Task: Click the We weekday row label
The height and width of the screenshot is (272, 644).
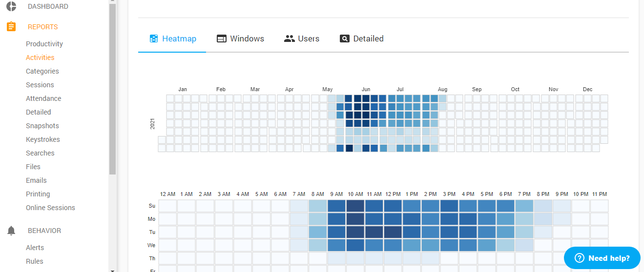Action: click(152, 245)
